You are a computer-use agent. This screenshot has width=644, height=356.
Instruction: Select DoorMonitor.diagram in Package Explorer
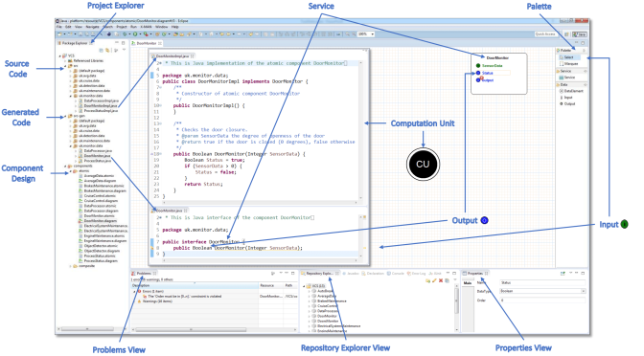pos(100,221)
